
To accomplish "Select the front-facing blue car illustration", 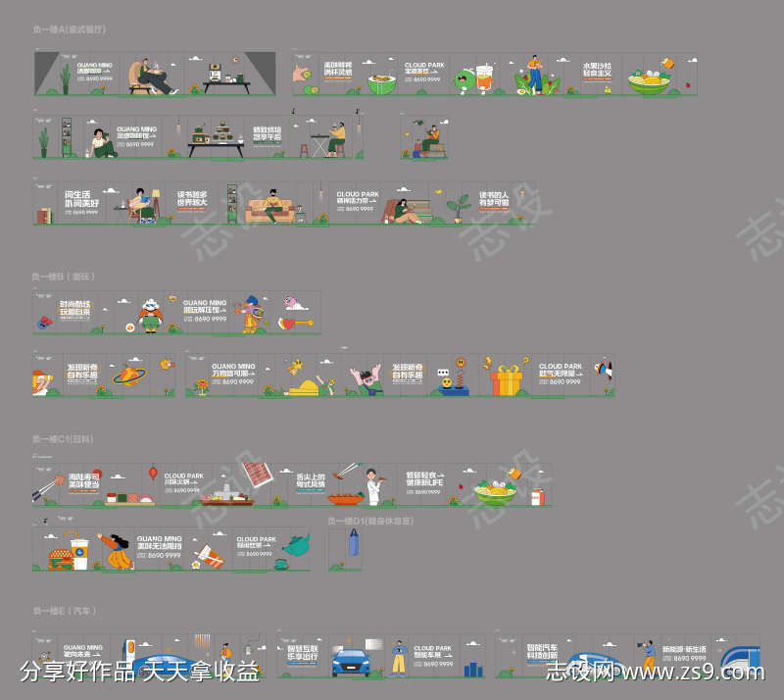I will point(349,659).
